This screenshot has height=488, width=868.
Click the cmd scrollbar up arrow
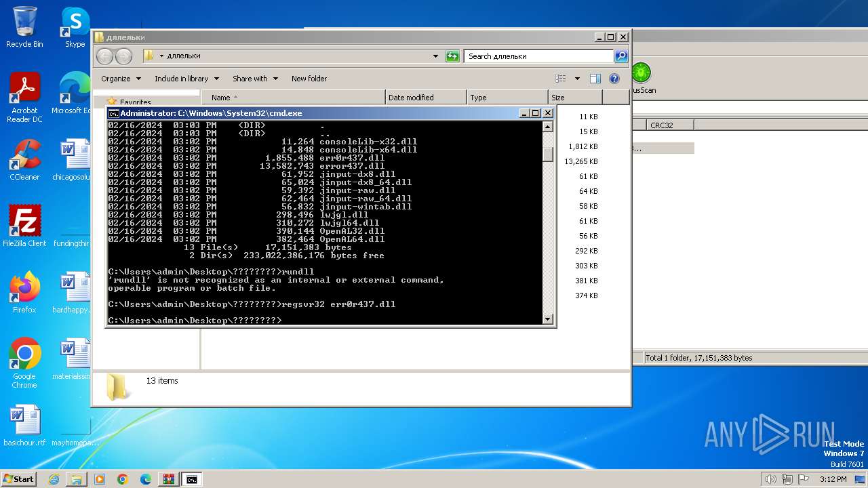pyautogui.click(x=548, y=127)
